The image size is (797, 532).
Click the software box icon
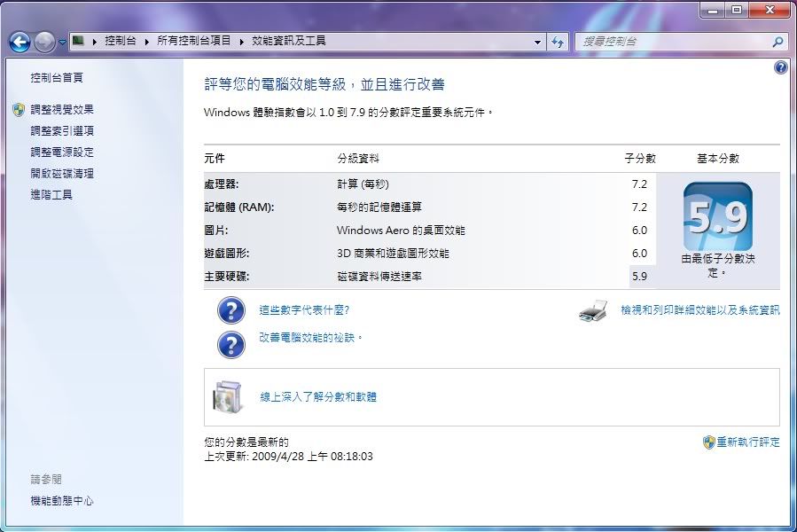click(x=227, y=396)
